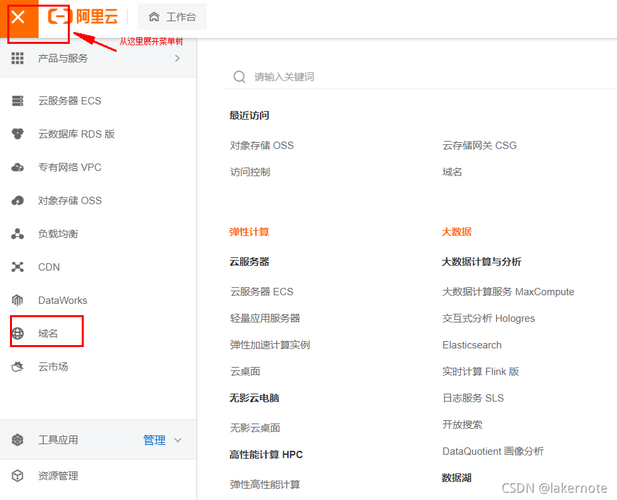Close the menu tree with the X icon
Viewport: 617px width, 500px height.
point(18,17)
